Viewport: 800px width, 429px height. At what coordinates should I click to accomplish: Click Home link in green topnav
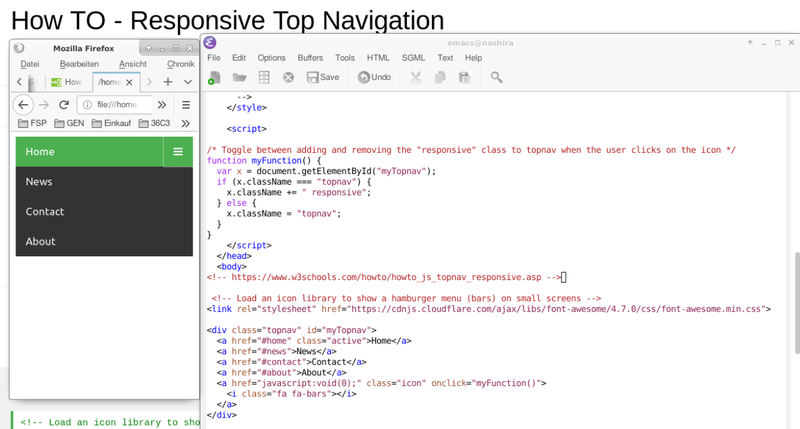tap(89, 152)
